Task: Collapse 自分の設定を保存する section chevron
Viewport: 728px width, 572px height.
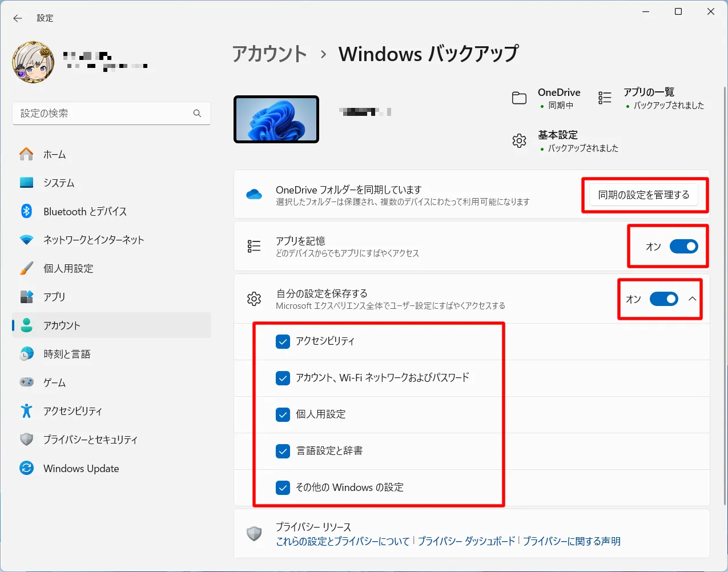Action: (x=693, y=299)
